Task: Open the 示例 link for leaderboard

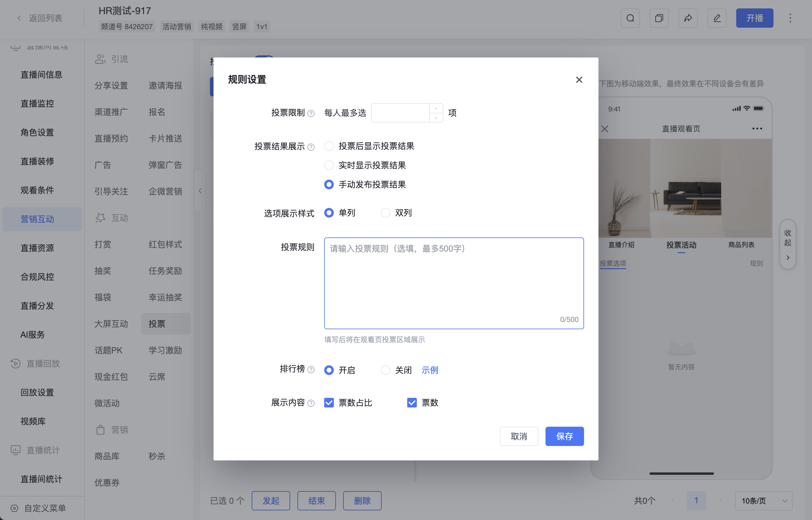Action: point(430,370)
